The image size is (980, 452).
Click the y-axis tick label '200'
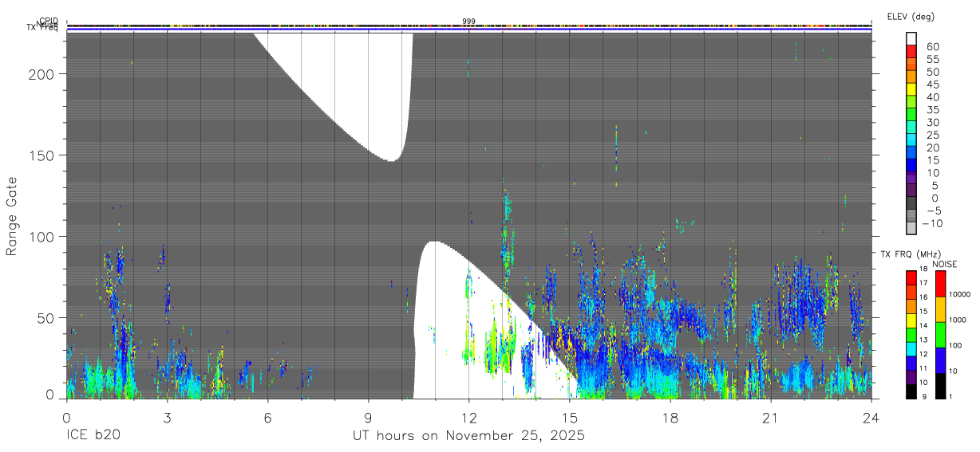(x=42, y=74)
